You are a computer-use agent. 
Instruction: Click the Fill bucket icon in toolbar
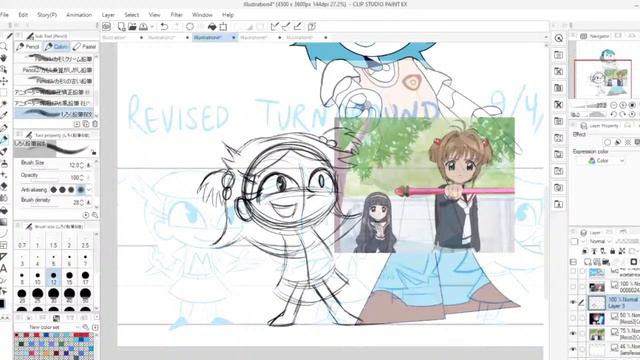click(x=212, y=27)
